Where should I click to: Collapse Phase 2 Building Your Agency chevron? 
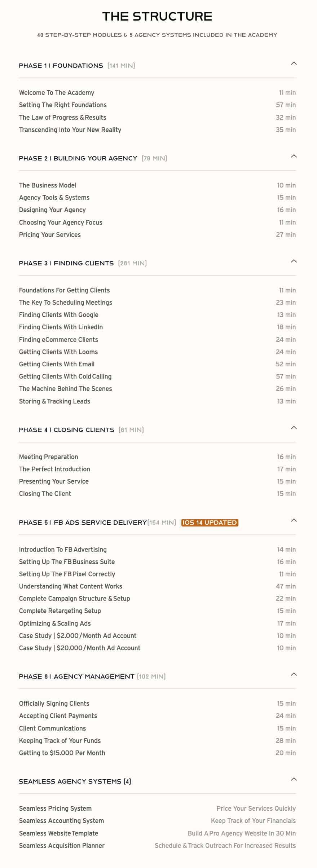[x=294, y=156]
